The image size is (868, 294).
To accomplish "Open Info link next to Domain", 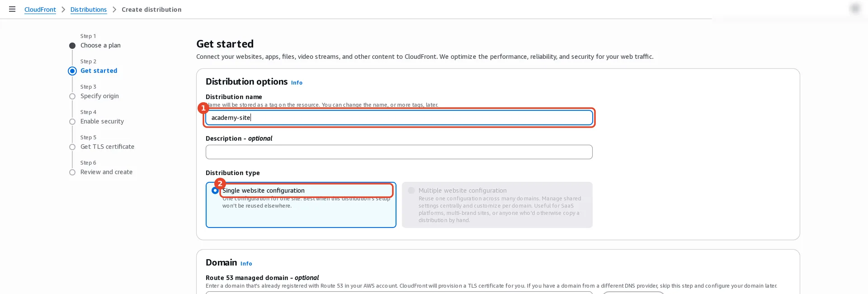I will pos(246,264).
